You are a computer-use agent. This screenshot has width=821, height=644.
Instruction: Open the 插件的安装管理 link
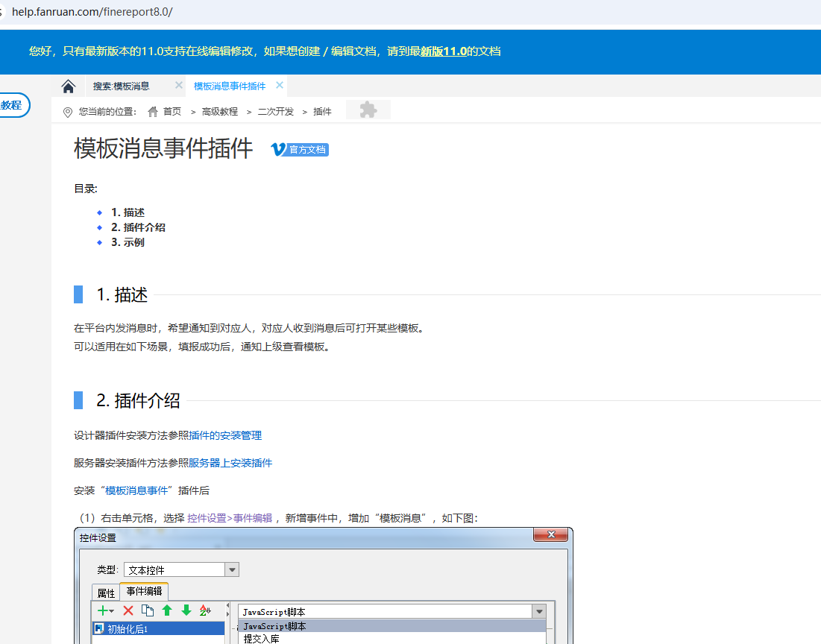coord(225,435)
